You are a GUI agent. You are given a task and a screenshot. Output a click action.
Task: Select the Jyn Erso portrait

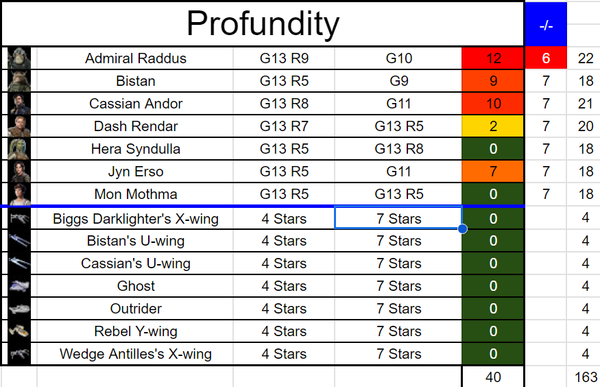pyautogui.click(x=19, y=171)
